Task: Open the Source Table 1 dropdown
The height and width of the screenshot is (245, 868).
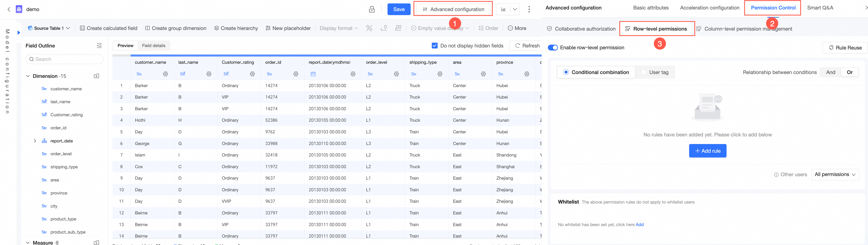Action: click(49, 28)
